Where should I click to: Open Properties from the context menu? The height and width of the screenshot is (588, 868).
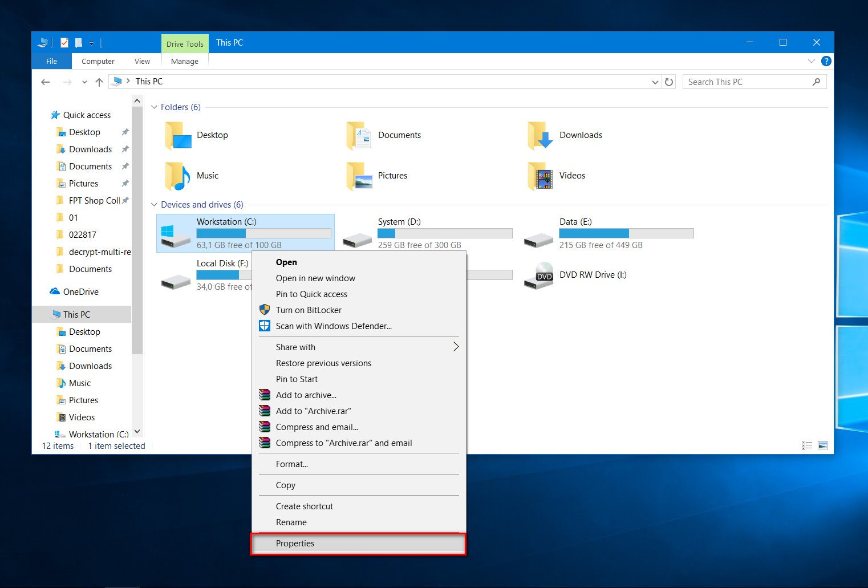295,543
